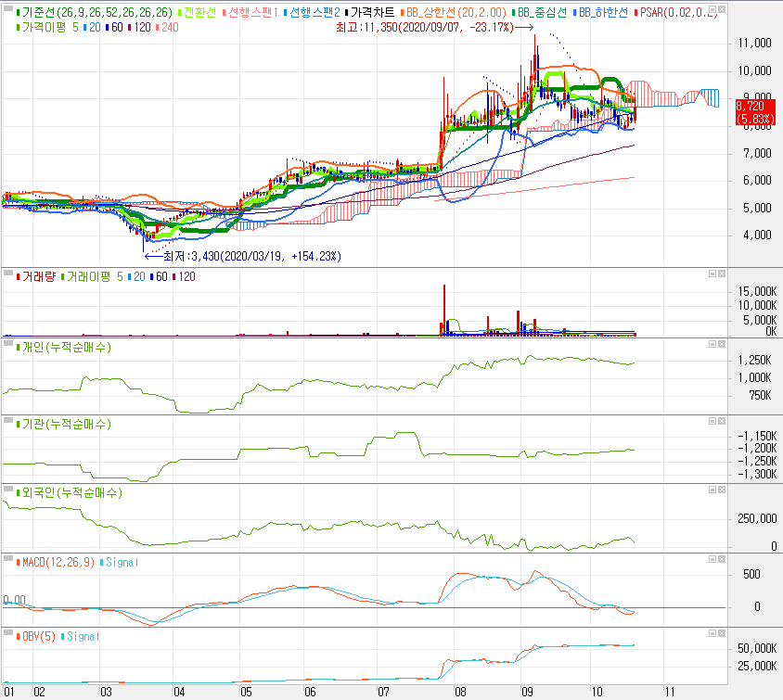This screenshot has width=783, height=700.
Task: Click the 11 month label on time axis
Action: (x=669, y=692)
